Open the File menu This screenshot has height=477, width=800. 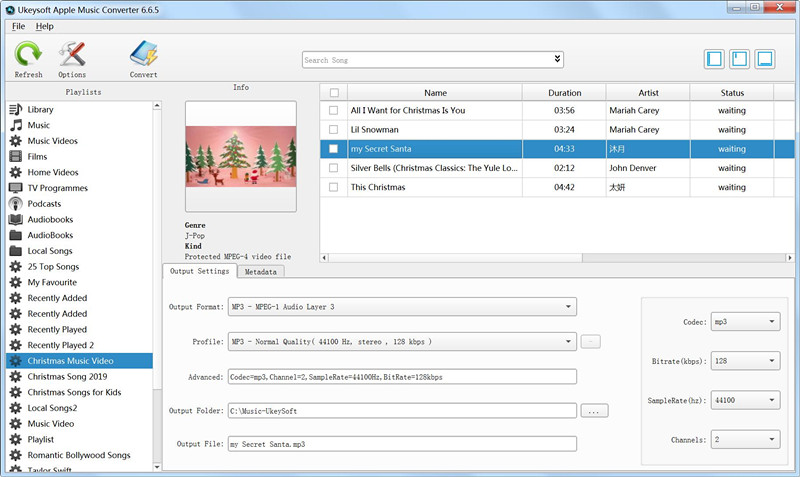[18, 26]
